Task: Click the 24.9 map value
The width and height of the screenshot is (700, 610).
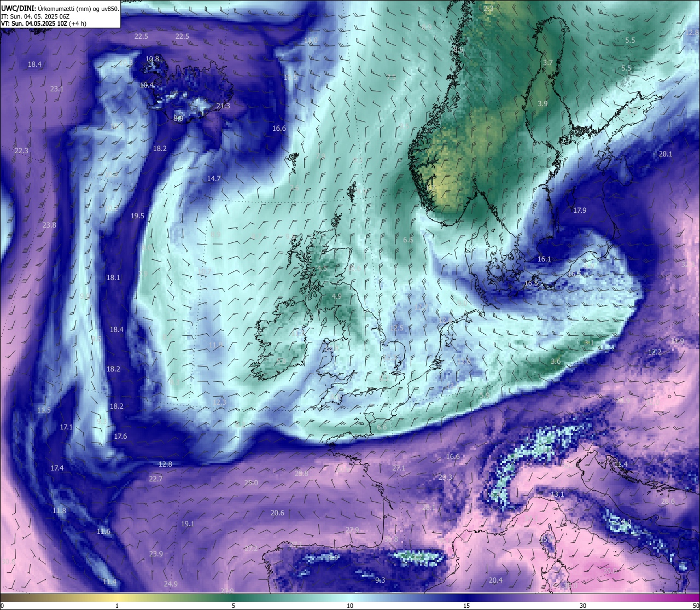Action: 171,584
